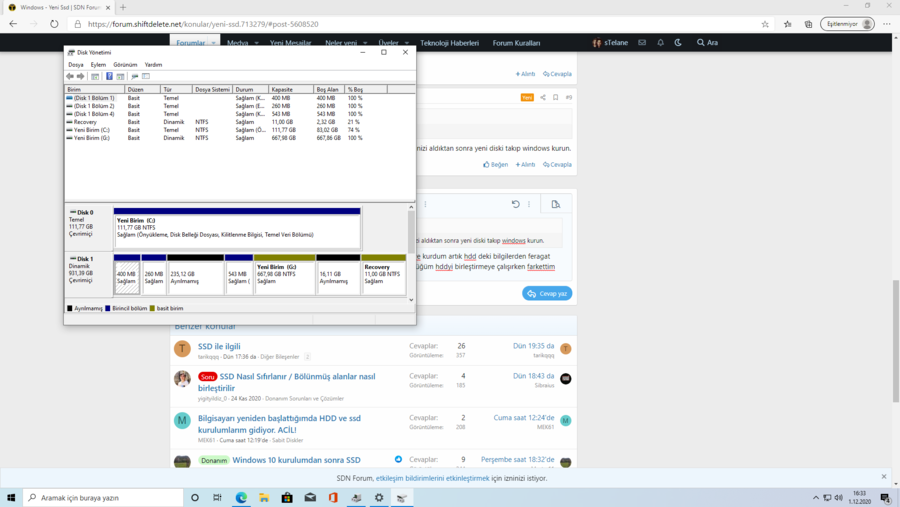Show hidden system tray icons chevron

pos(816,498)
